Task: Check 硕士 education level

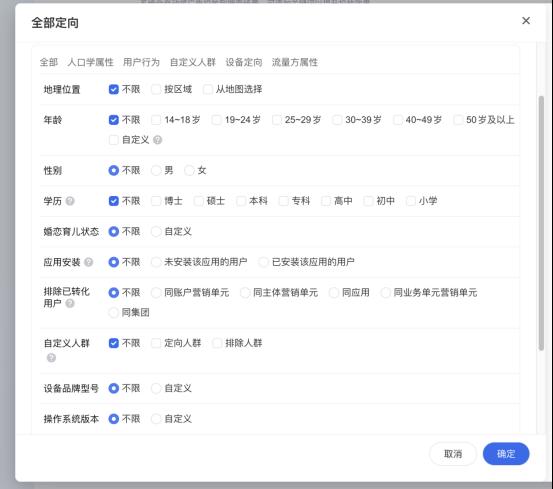Action: pos(199,201)
